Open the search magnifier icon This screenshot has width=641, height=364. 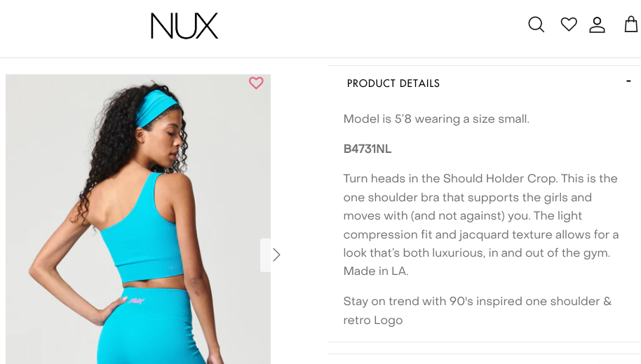pos(536,25)
